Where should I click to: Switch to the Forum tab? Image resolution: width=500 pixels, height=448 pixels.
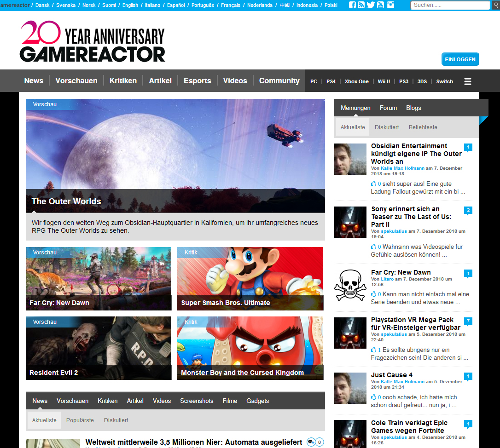389,108
